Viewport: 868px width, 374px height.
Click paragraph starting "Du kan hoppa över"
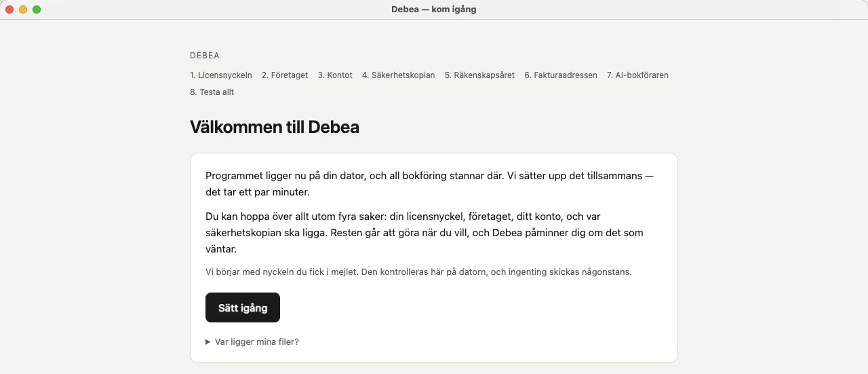coord(425,233)
